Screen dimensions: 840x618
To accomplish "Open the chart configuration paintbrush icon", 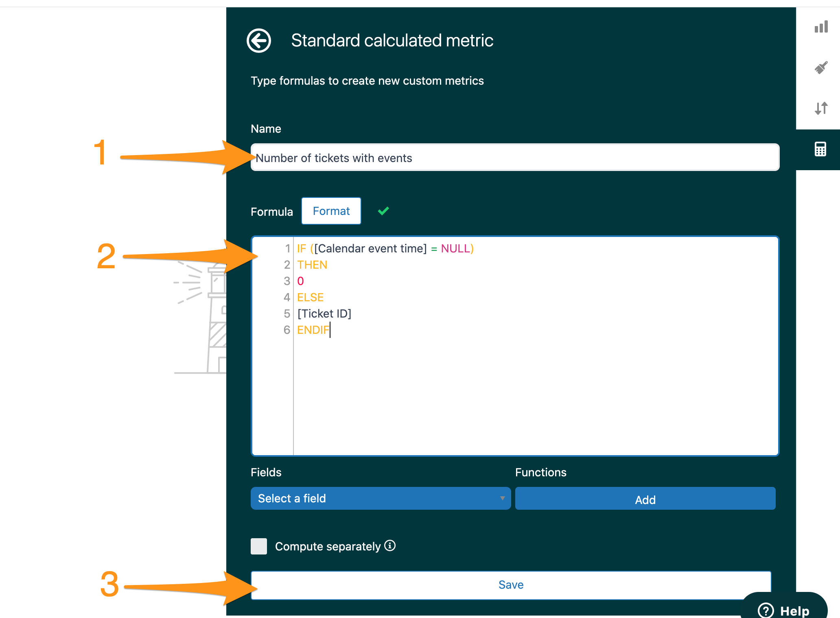I will (x=821, y=68).
